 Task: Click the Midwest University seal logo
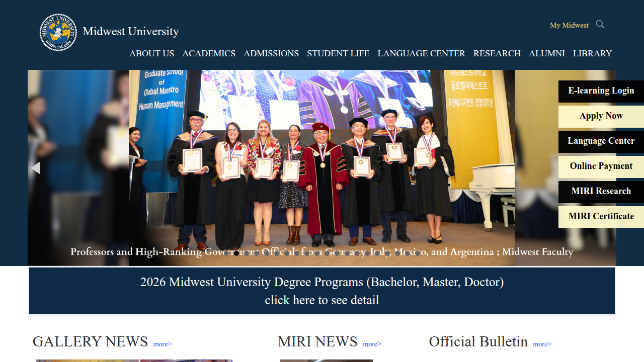[x=58, y=32]
